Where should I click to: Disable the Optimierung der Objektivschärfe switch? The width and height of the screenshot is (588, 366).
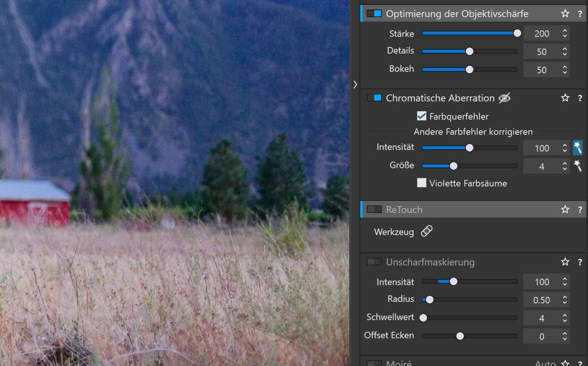coord(374,13)
